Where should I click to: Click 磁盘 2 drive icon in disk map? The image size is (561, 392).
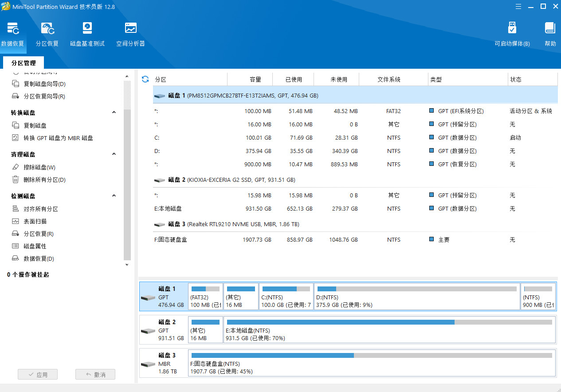click(148, 331)
